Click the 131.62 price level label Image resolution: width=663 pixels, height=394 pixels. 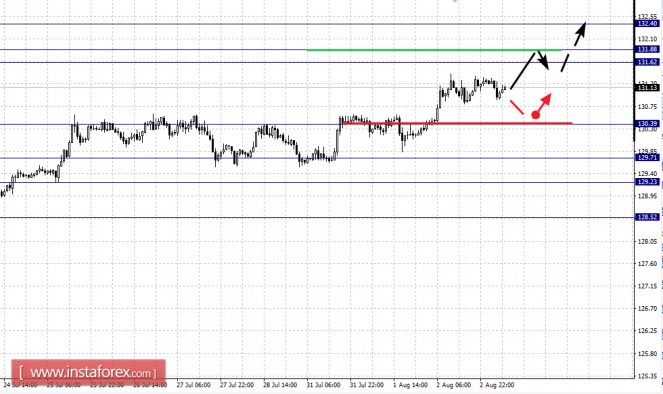(647, 62)
